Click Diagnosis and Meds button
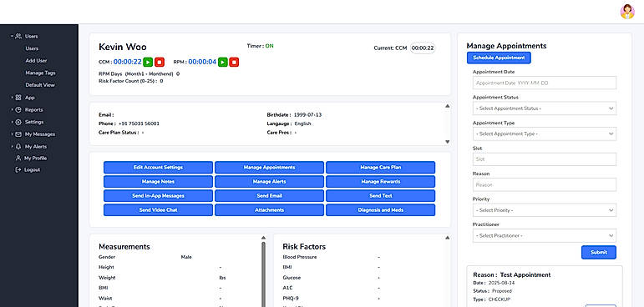 click(381, 209)
